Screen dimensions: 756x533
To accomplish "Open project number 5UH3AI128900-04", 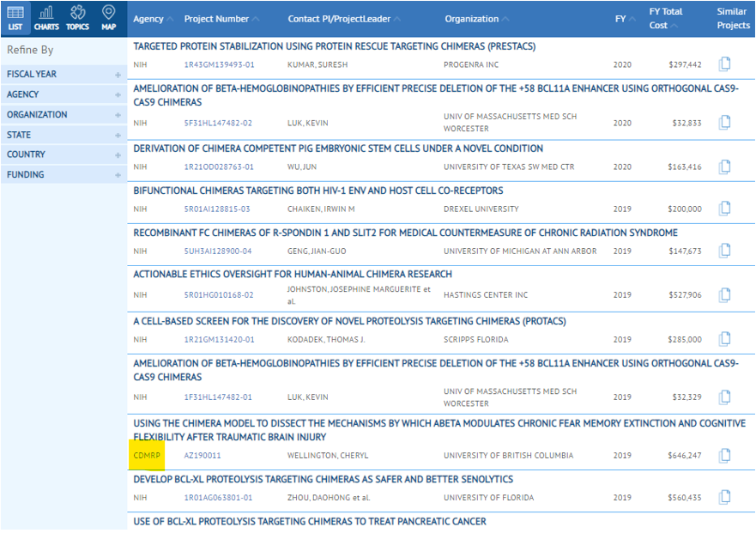I will click(217, 251).
